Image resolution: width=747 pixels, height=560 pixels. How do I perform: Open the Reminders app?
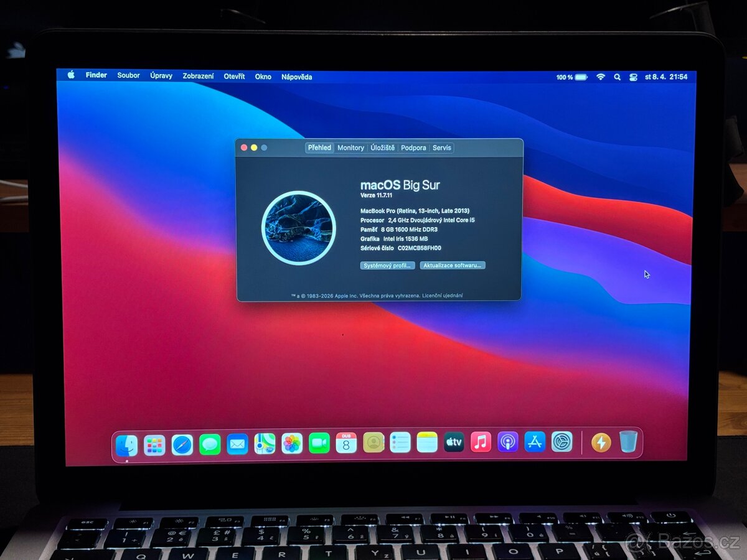click(400, 444)
